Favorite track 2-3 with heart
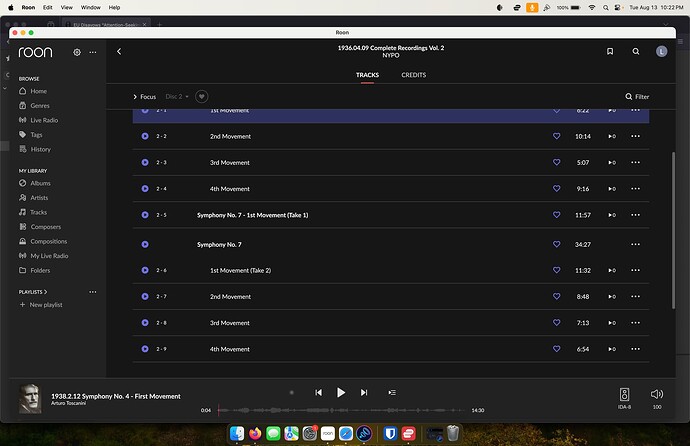The width and height of the screenshot is (690, 446). click(557, 162)
